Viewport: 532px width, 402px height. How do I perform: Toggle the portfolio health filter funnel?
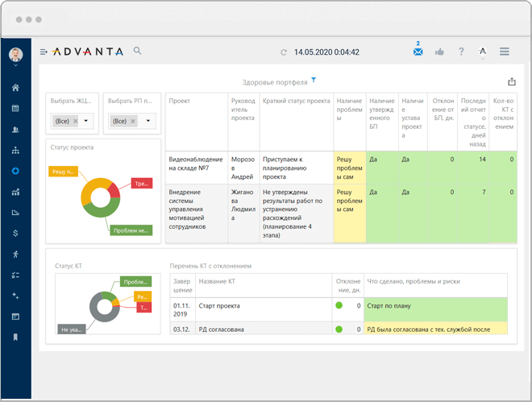pyautogui.click(x=314, y=80)
